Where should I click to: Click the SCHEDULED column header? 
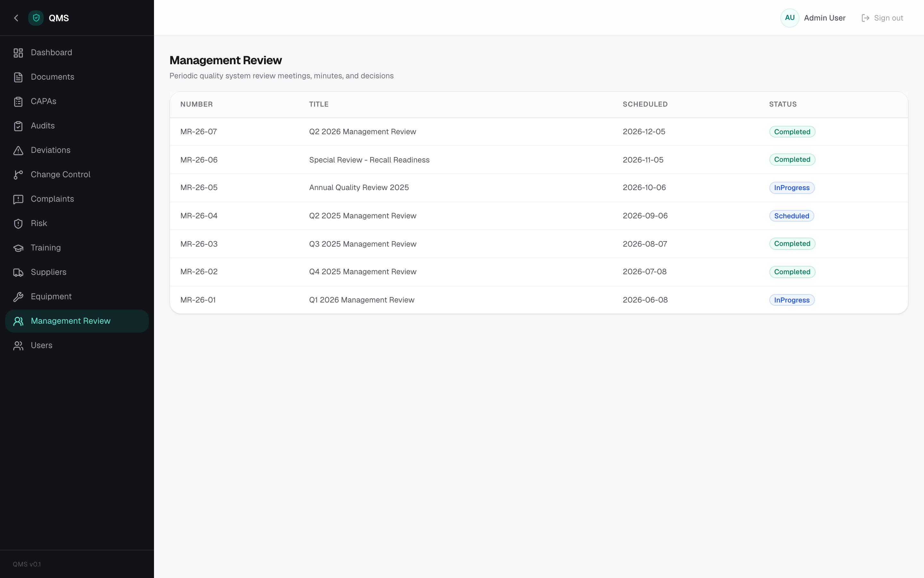click(645, 104)
